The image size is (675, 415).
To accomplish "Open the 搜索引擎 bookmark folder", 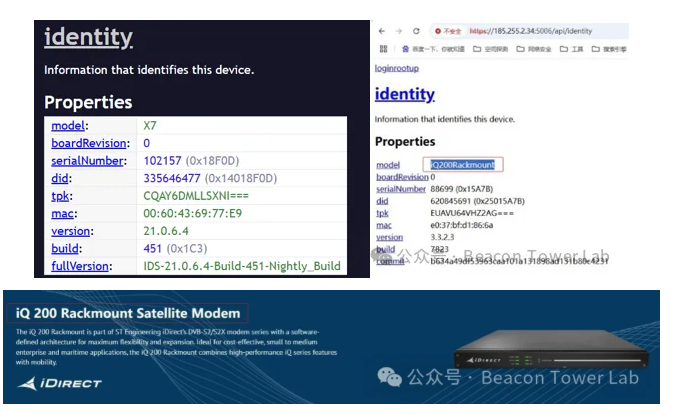I will click(x=609, y=49).
